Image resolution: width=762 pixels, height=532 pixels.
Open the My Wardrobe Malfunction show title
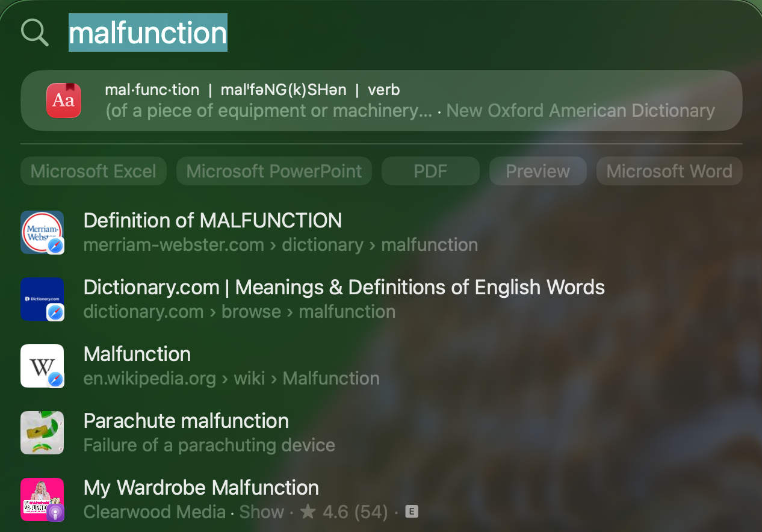201,487
